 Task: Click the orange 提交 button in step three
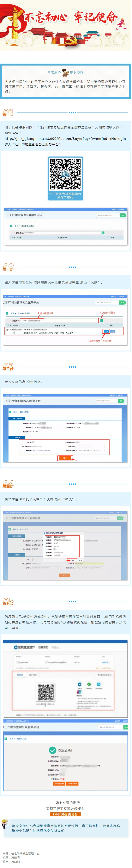coord(65,458)
